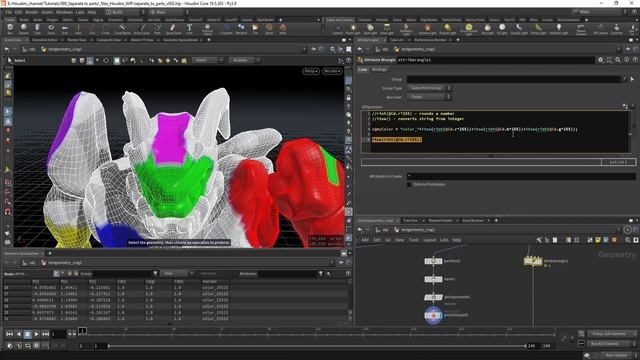The width and height of the screenshot is (640, 360).
Task: Select the Torus shelf tool
Action: pos(51,29)
